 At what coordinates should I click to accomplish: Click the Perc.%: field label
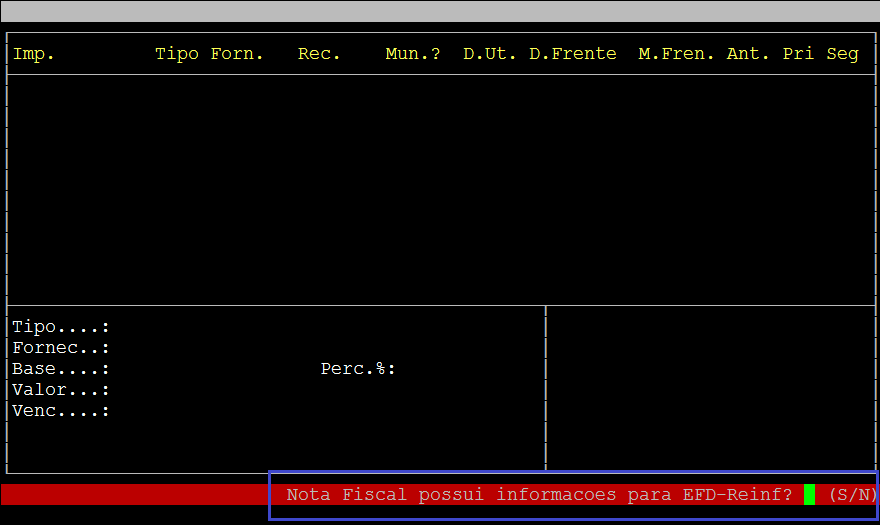[358, 369]
